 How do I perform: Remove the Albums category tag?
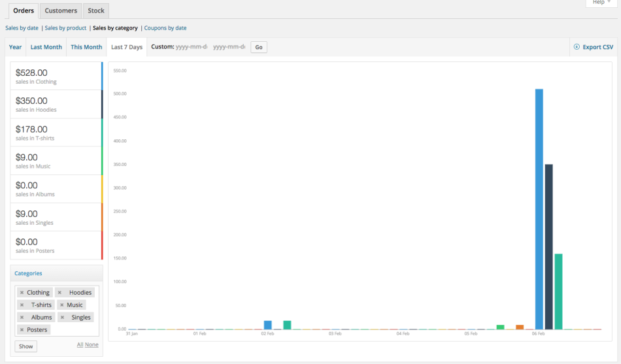click(x=22, y=318)
